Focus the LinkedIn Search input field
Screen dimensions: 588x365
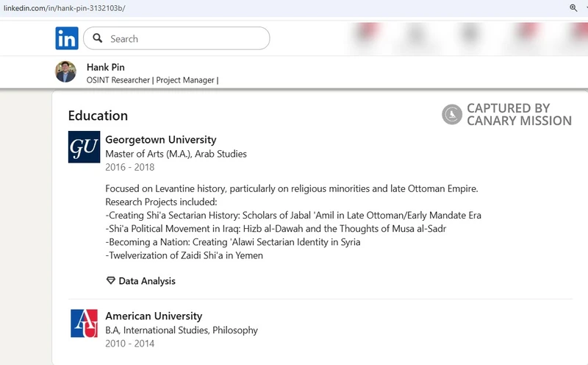pyautogui.click(x=176, y=38)
